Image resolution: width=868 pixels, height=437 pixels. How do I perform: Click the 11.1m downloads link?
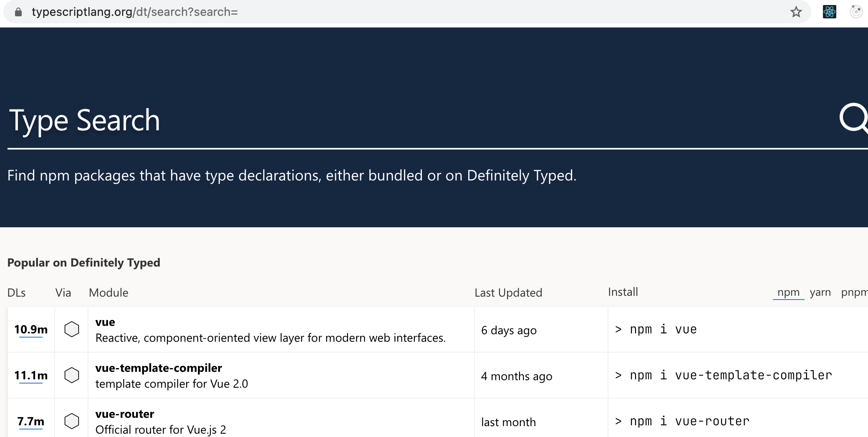31,376
